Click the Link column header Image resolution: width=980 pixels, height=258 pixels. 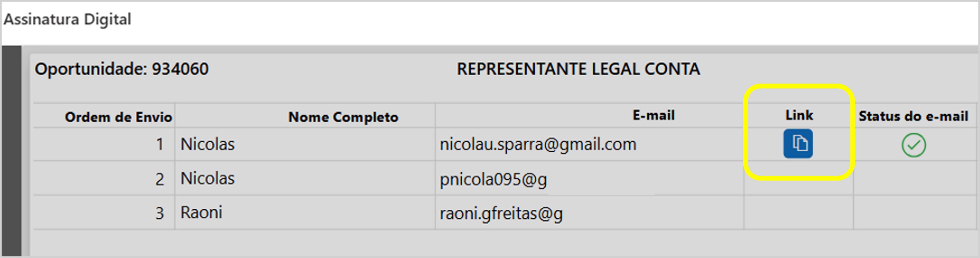(799, 115)
